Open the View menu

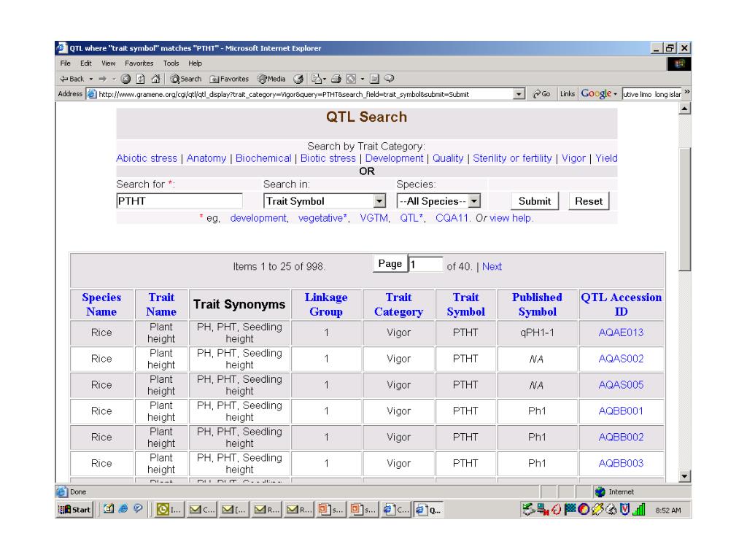click(x=108, y=63)
